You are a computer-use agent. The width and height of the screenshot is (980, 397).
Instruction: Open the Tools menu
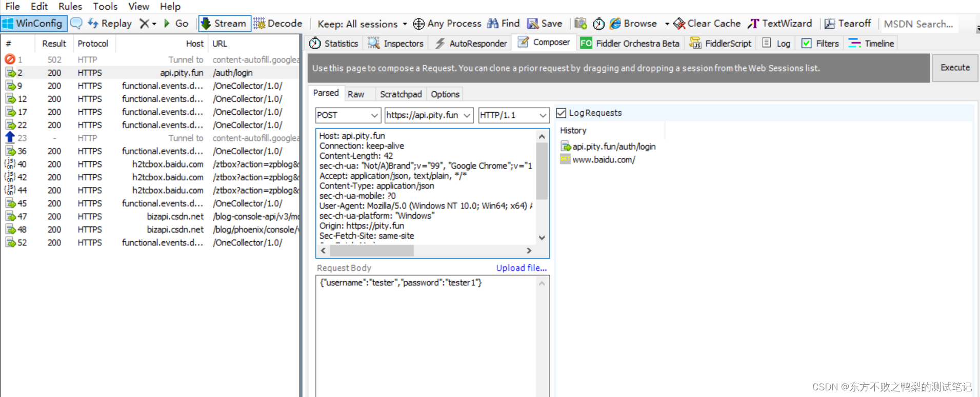pos(105,6)
